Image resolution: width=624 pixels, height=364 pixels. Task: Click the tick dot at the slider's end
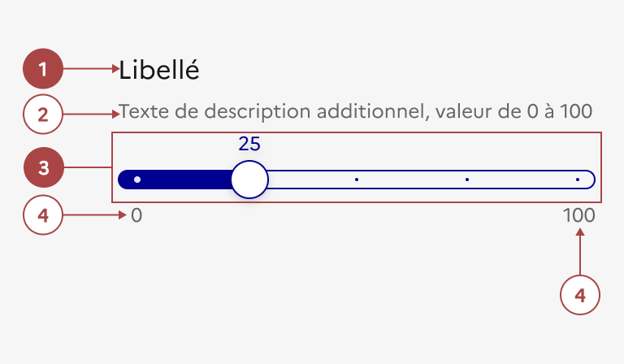click(577, 179)
